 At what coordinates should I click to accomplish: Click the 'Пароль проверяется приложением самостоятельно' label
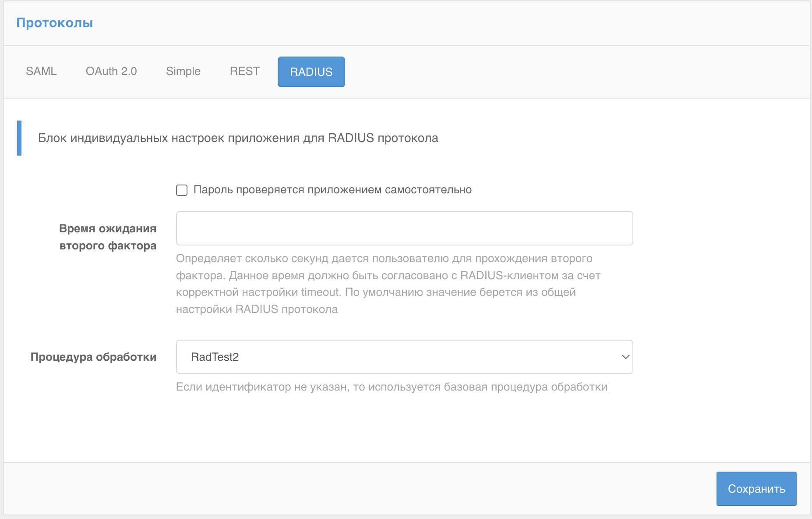pos(332,190)
